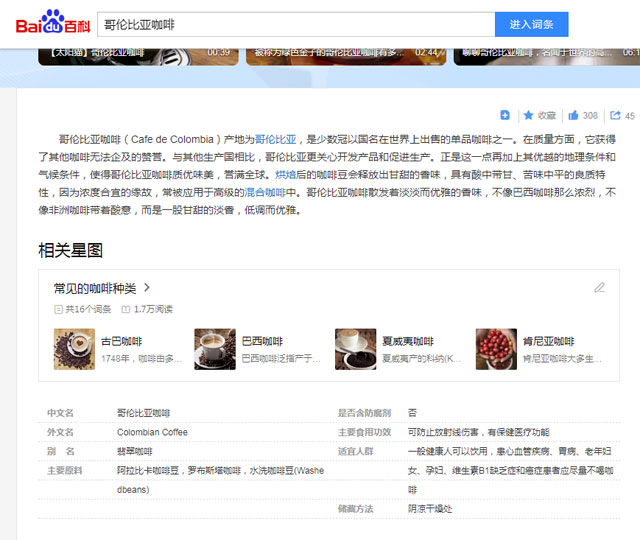Screen dimensions: 640x540
Task: Click the Colombian Coffee value text
Action: [152, 432]
